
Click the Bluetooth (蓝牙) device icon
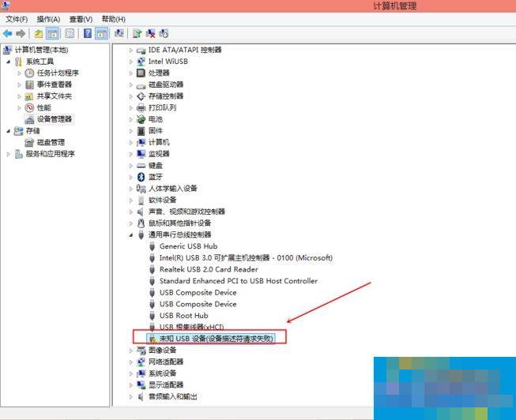click(141, 177)
